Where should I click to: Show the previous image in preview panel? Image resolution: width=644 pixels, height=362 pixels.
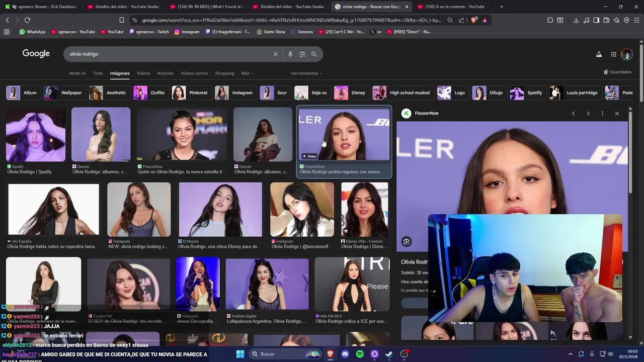pyautogui.click(x=573, y=114)
